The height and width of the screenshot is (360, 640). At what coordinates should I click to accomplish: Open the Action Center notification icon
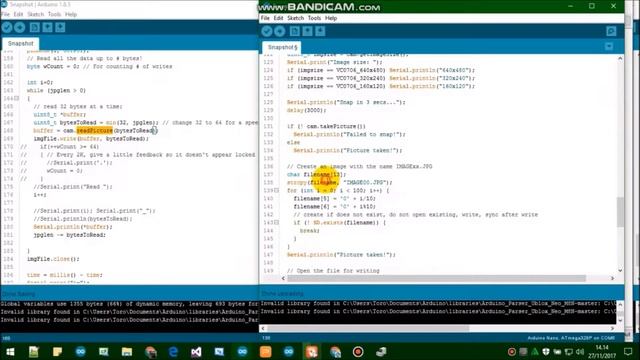tap(628, 351)
